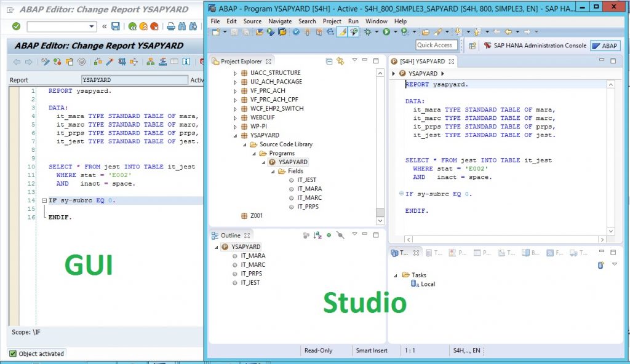Toggle the green dot filter in Outline toolbar
The height and width of the screenshot is (364, 630).
(x=329, y=235)
